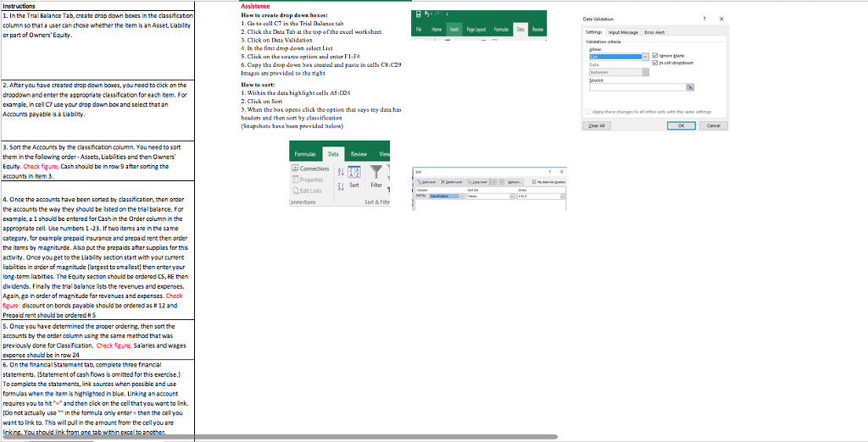This screenshot has height=442, width=868.
Task: Click the Options... button in the Sort dialog
Action: coord(515,182)
